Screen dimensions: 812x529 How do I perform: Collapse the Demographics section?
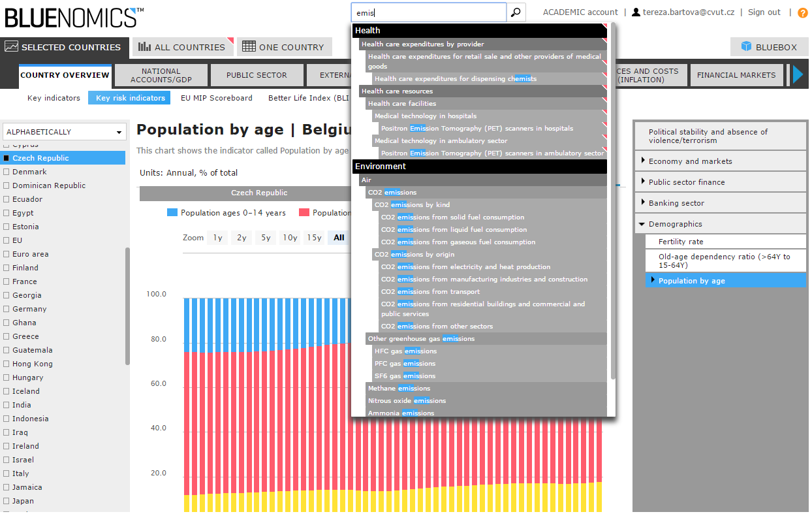point(721,224)
